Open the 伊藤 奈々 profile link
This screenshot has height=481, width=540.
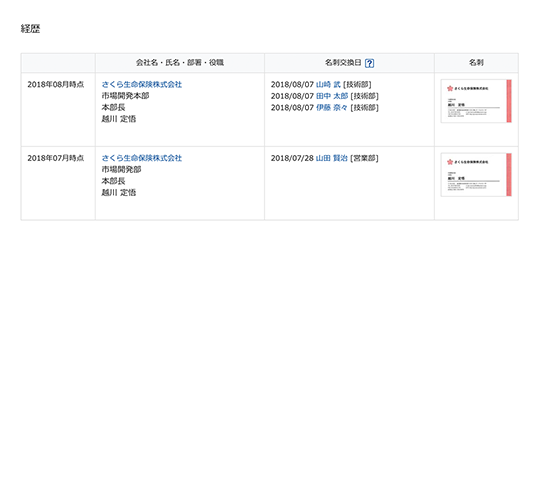(x=332, y=108)
